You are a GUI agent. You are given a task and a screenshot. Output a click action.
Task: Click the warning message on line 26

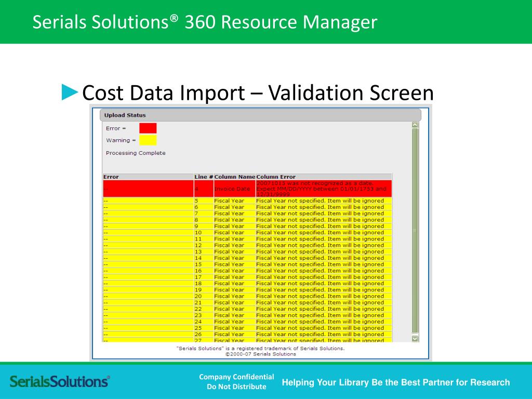(324, 334)
